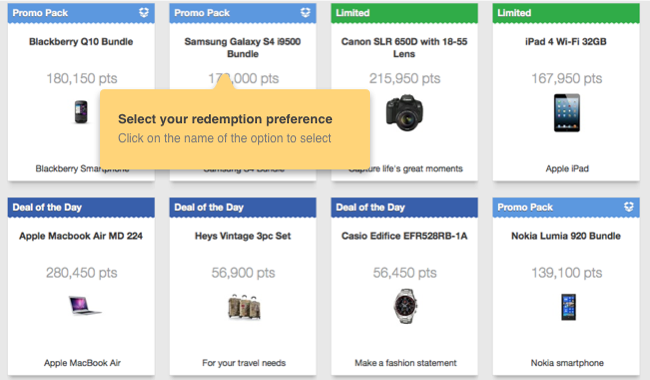
Task: Click the Canon SLR 650D with 18-55 Lens title
Action: [404, 48]
